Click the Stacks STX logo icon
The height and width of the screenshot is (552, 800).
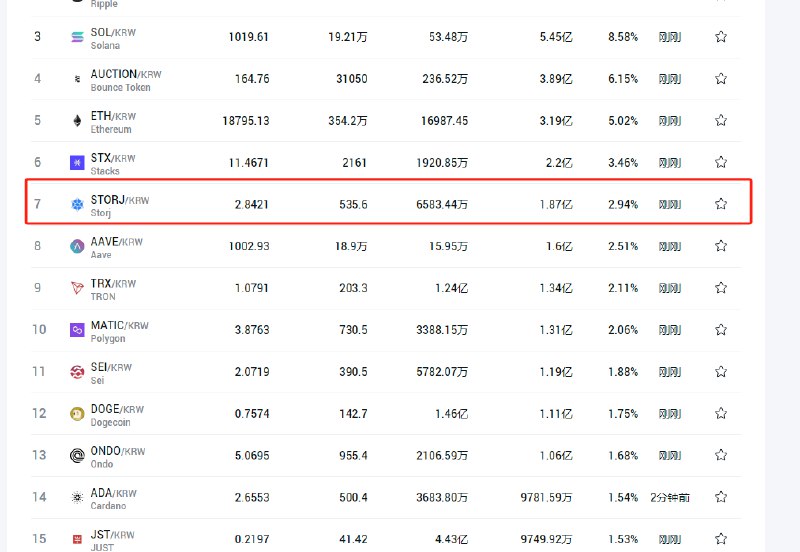(x=77, y=162)
